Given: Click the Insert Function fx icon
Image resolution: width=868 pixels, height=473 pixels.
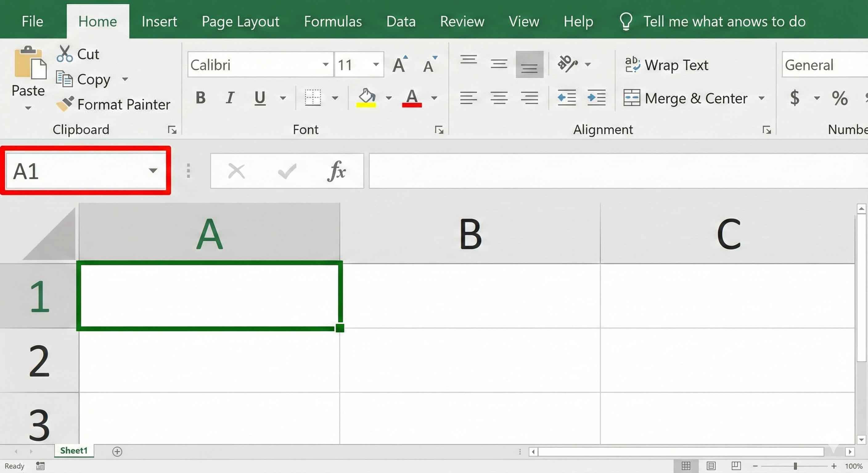Looking at the screenshot, I should pyautogui.click(x=336, y=171).
